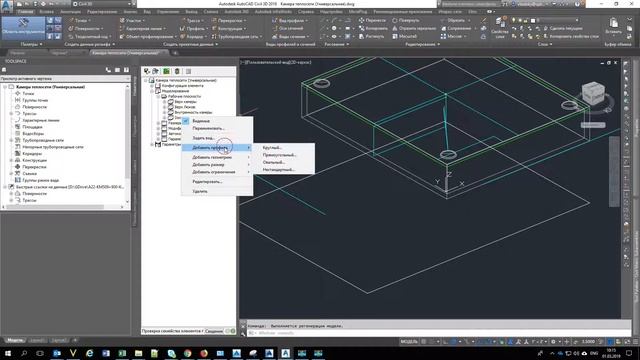
Task: Choose Прямоугольный... from profile submenu
Action: (x=279, y=155)
